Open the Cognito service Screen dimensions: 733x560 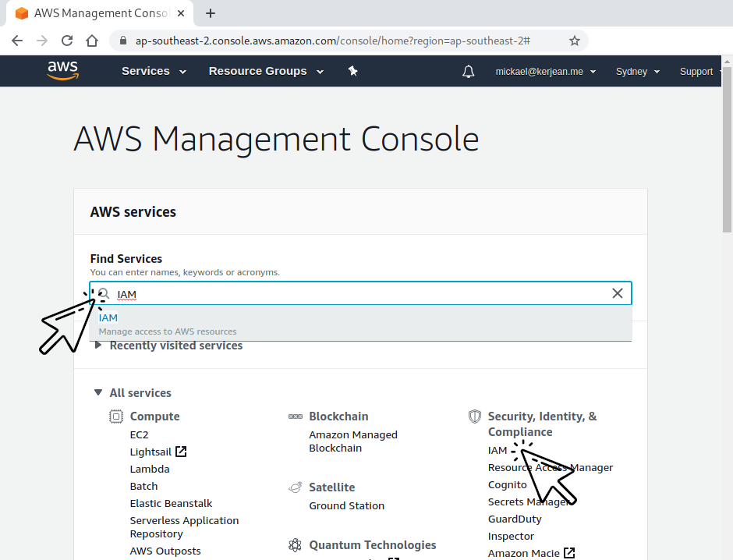(507, 485)
